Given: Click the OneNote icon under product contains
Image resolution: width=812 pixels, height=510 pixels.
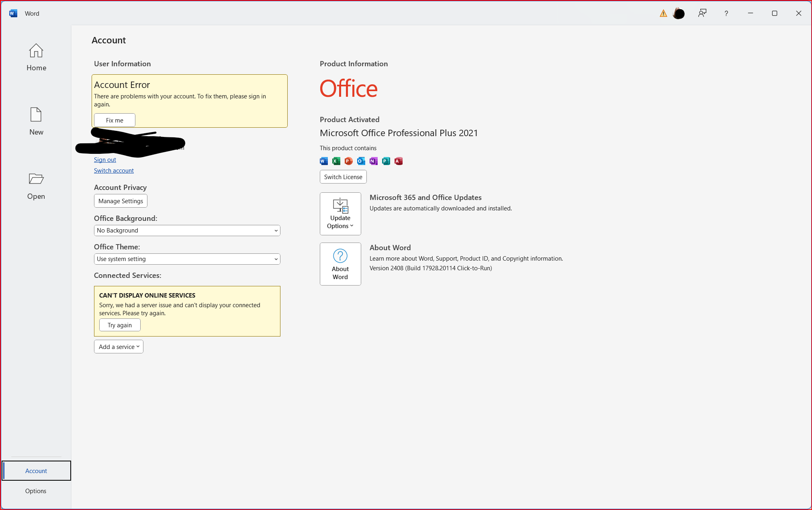Looking at the screenshot, I should (x=374, y=161).
